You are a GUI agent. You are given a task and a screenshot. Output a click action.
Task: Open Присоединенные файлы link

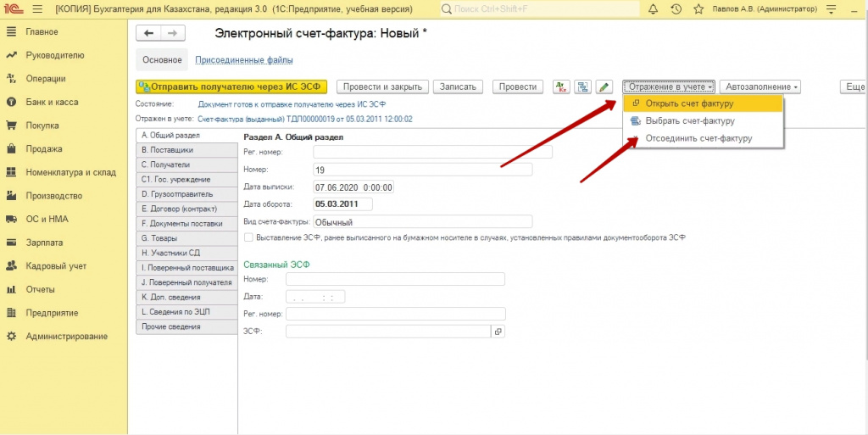[x=243, y=59]
